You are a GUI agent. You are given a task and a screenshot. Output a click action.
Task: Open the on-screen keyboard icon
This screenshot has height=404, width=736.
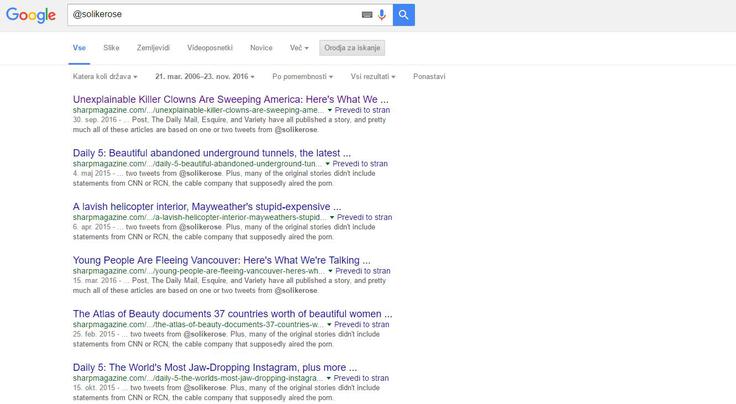click(367, 15)
